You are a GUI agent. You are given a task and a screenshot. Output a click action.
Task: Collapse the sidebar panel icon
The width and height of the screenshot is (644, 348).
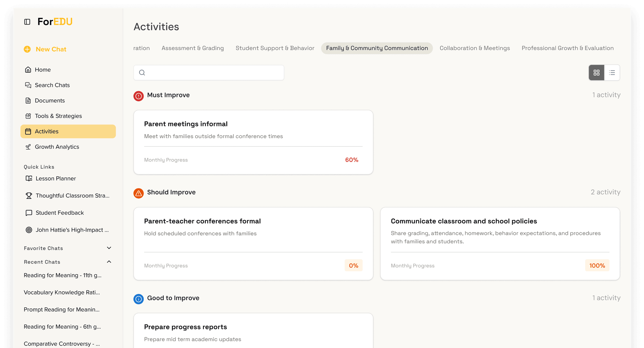click(27, 22)
